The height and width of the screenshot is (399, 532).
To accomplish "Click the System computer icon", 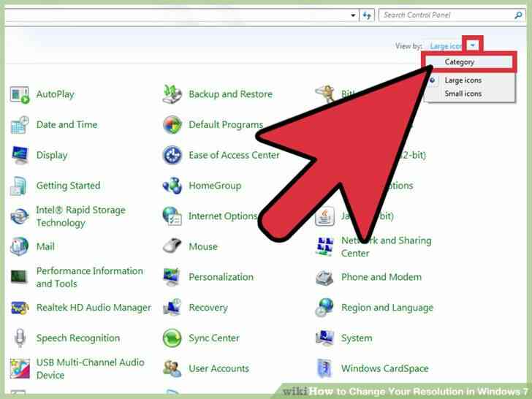I will pos(324,338).
